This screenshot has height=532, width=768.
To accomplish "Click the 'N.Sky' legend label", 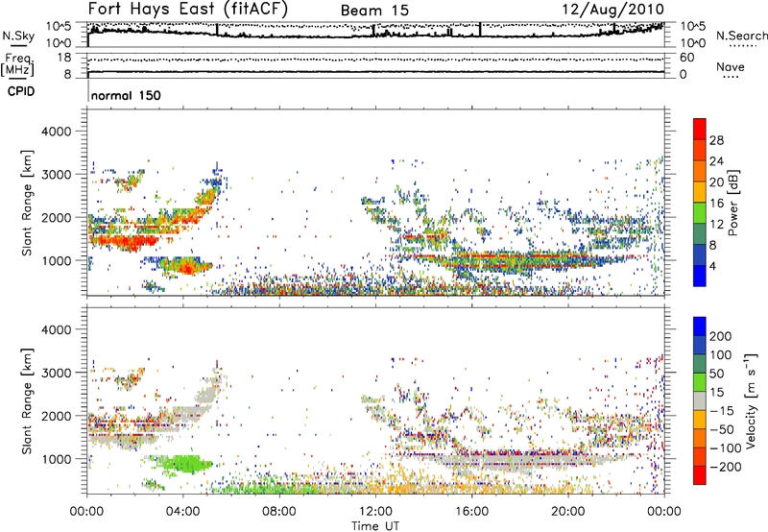I will coord(18,36).
